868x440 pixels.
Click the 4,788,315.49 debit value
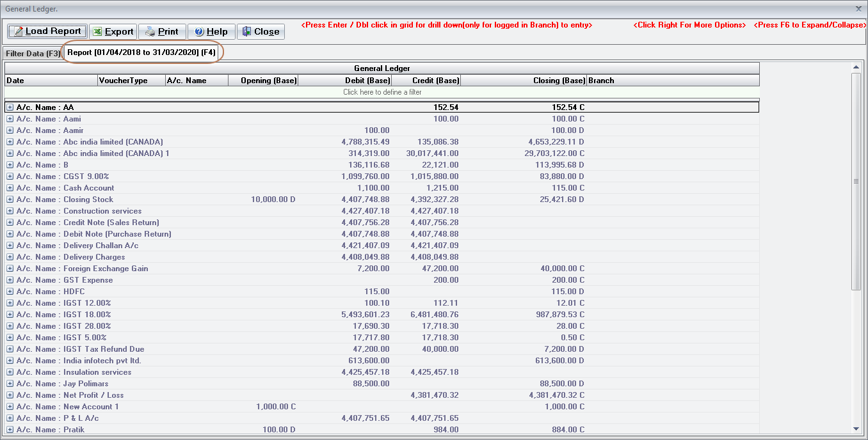tap(366, 142)
